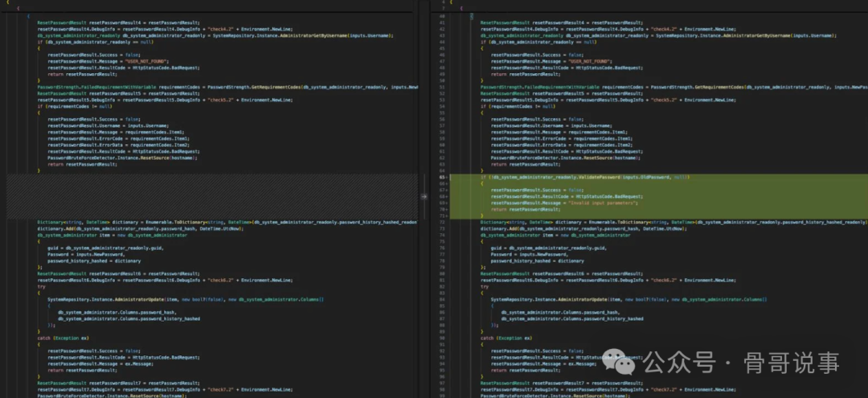Click catch (Exception ex) in the right pane

click(506, 338)
